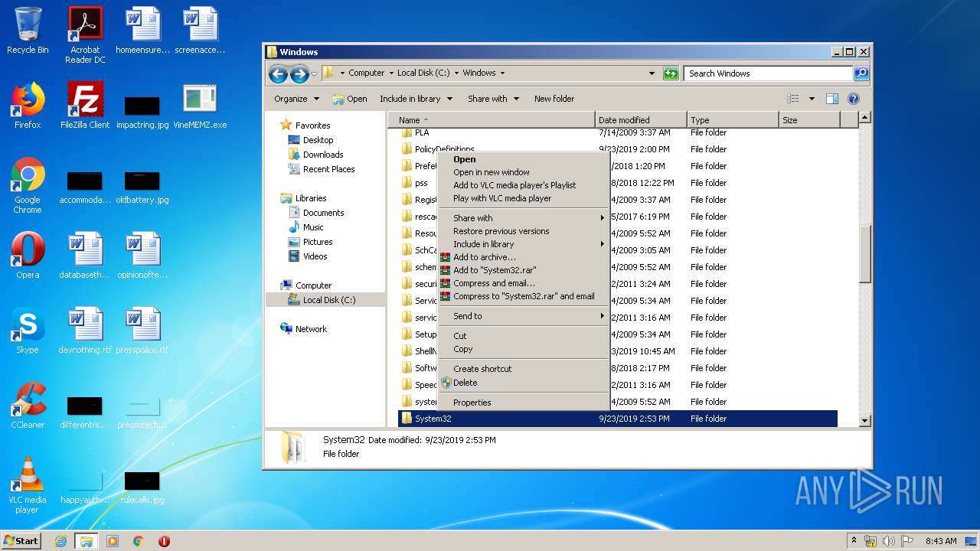Viewport: 980px width, 551px height.
Task: Click the Windows Media Player taskbar icon
Action: point(113,541)
